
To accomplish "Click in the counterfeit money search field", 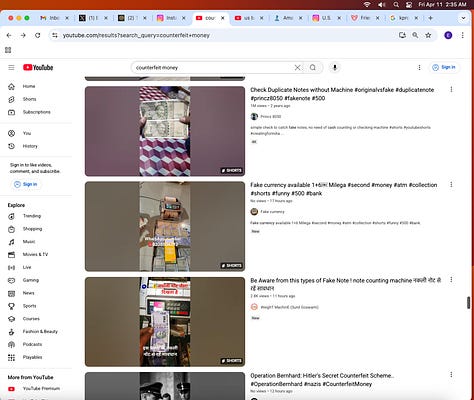I will pyautogui.click(x=213, y=68).
